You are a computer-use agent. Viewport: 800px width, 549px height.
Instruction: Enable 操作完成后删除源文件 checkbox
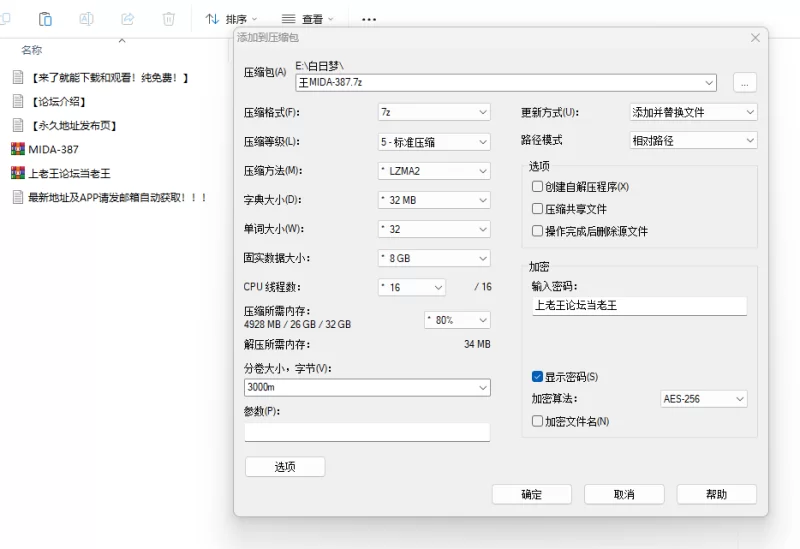[537, 231]
